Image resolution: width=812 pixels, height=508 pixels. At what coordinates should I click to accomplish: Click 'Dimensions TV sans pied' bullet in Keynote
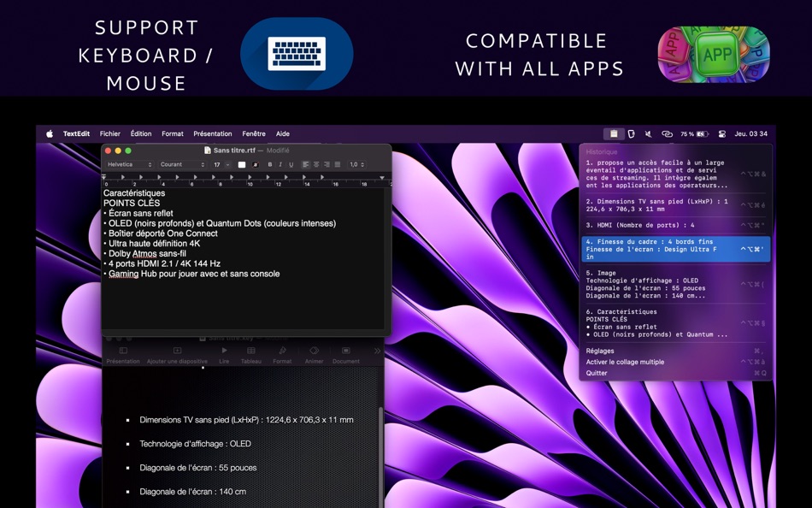pos(246,420)
